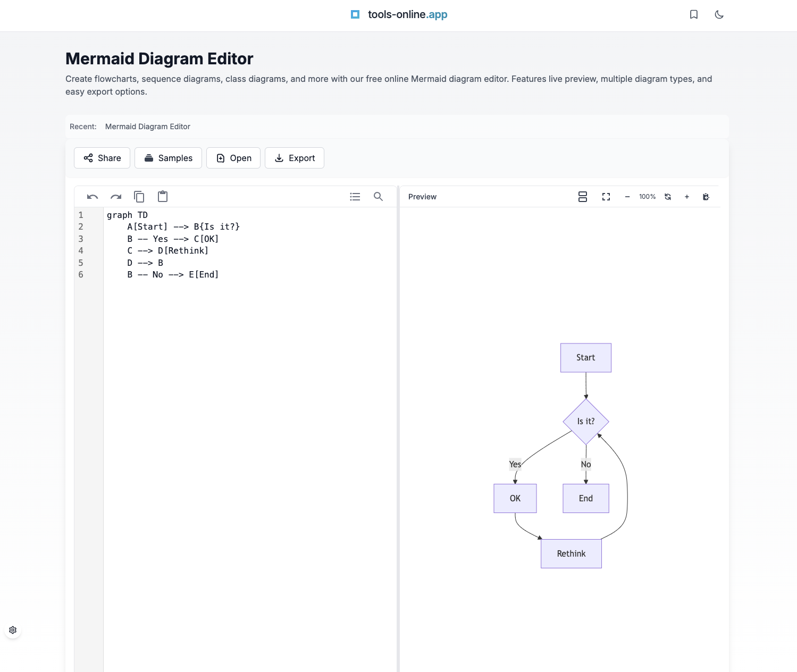Click the tools-online square logo icon
797x672 pixels.
coord(355,14)
